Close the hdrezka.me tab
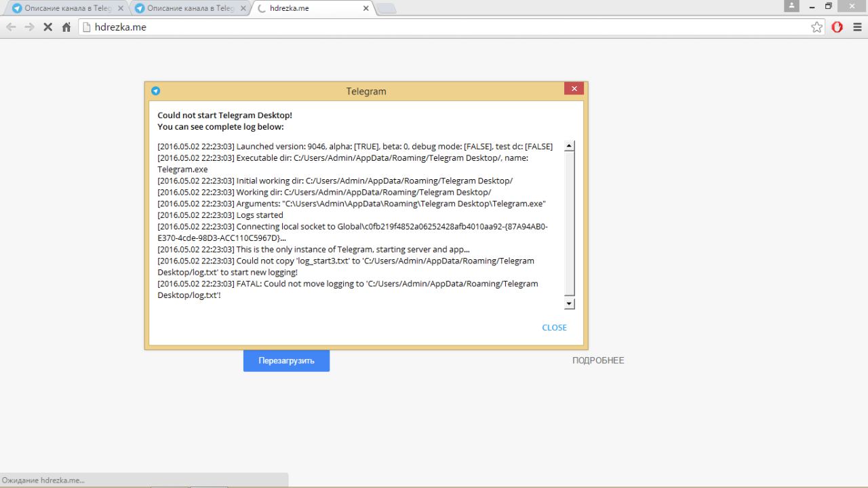This screenshot has width=868, height=488. click(366, 9)
